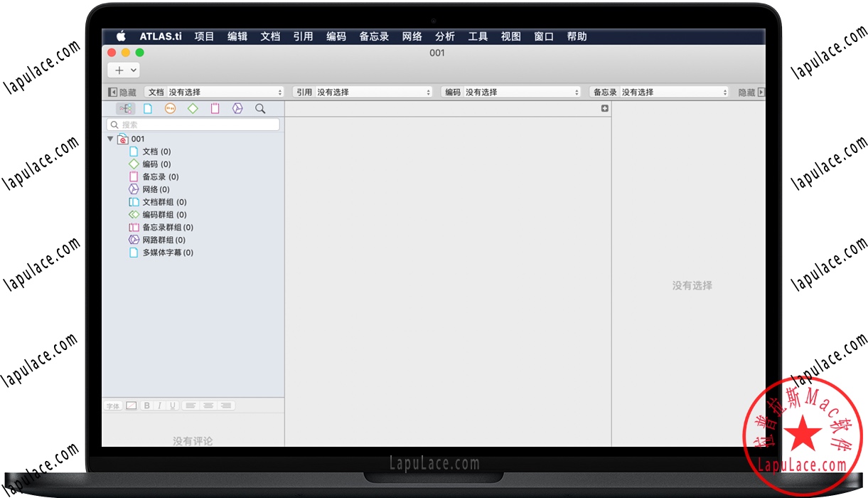The image size is (868, 498).
Task: Select the project explorer tree view icon
Action: (125, 109)
